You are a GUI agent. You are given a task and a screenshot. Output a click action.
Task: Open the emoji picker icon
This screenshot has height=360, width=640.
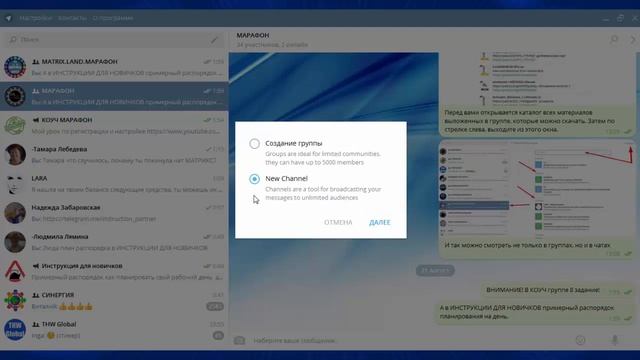click(x=580, y=340)
